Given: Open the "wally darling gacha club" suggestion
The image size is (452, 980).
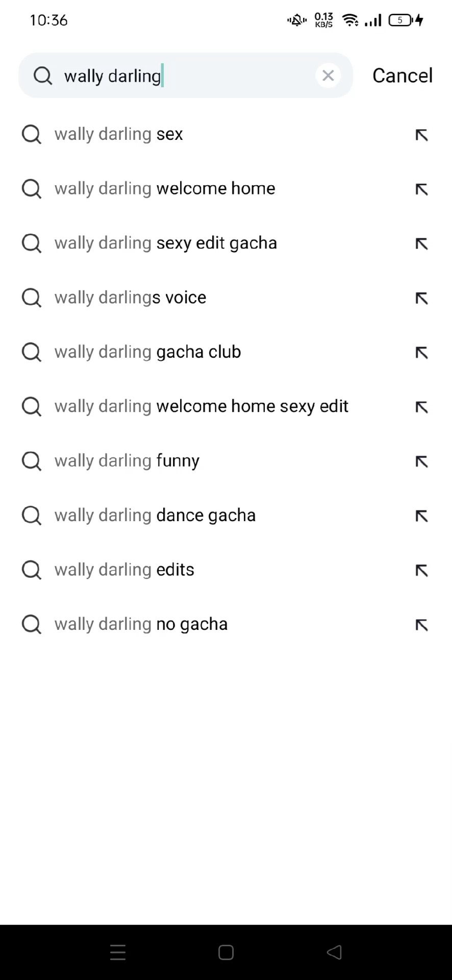Looking at the screenshot, I should pyautogui.click(x=147, y=352).
